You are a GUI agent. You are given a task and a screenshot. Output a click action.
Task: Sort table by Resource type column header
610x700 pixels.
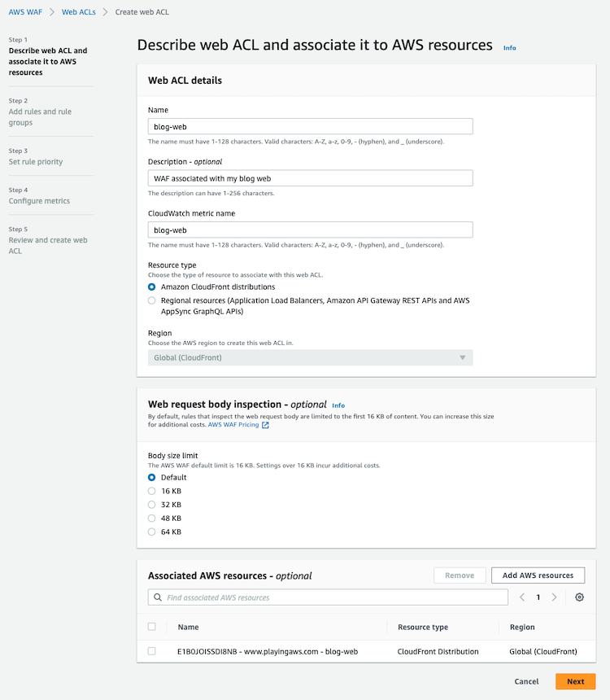click(x=423, y=627)
